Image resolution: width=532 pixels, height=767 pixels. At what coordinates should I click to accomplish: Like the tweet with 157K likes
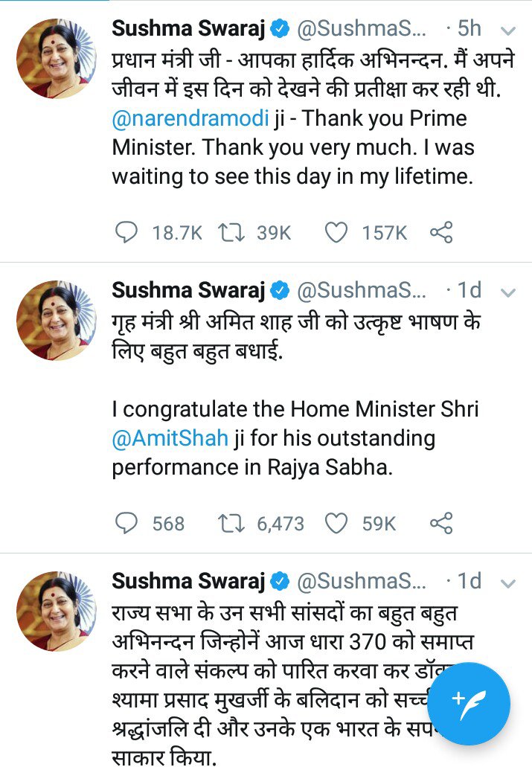(337, 233)
